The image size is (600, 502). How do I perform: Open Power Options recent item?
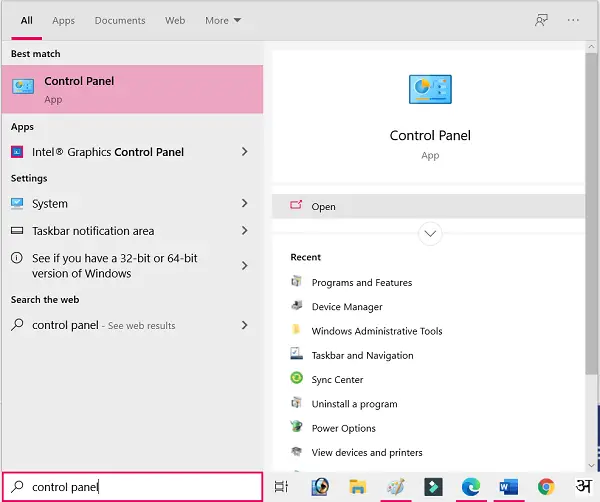point(344,428)
